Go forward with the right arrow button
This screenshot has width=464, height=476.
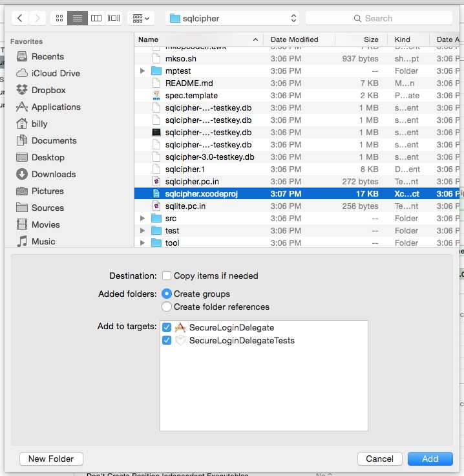37,18
